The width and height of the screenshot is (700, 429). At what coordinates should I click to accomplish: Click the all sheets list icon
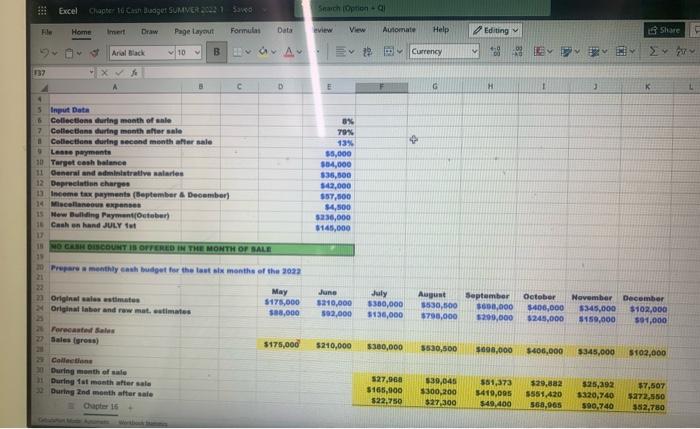click(71, 406)
